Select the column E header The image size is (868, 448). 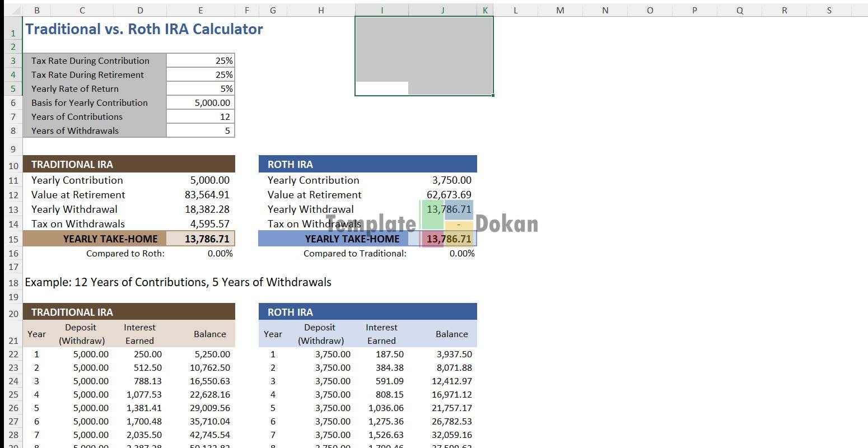pos(200,10)
